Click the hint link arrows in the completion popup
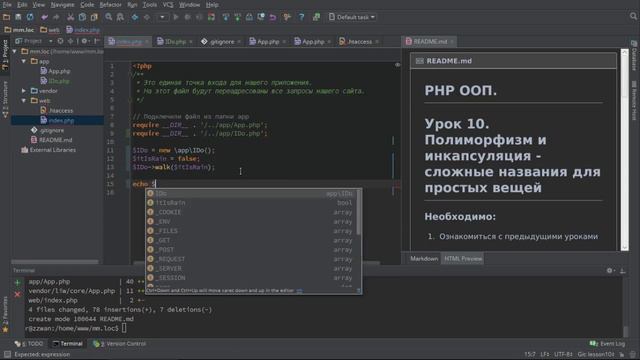640x360 pixels. (300, 291)
